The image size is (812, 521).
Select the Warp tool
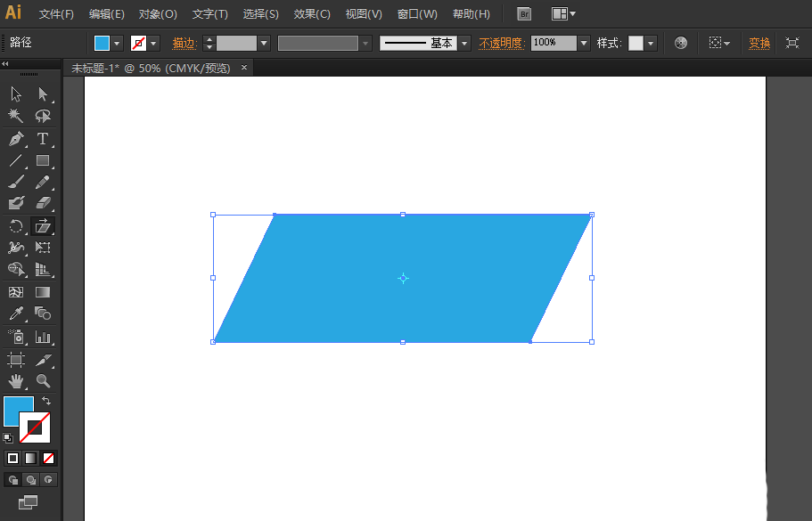click(16, 248)
